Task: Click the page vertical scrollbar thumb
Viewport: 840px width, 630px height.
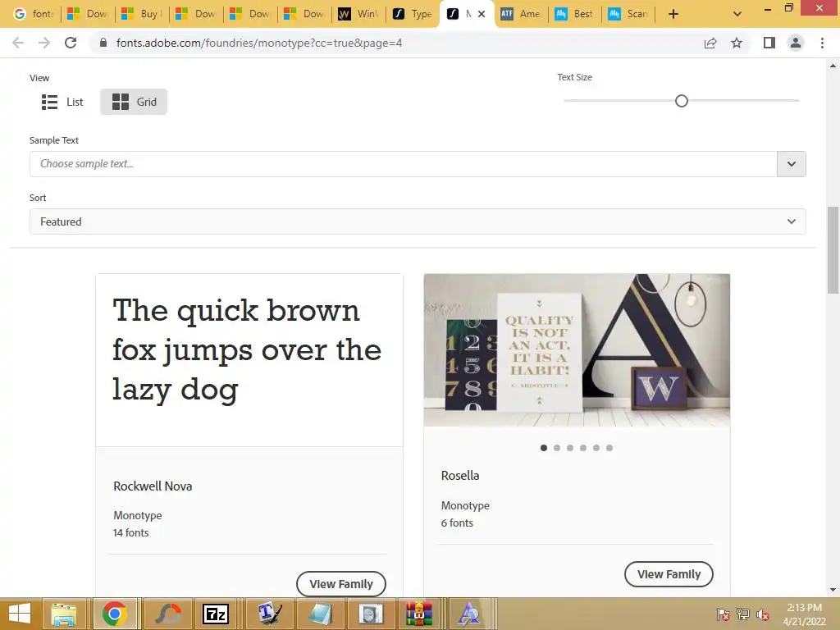Action: click(x=833, y=249)
